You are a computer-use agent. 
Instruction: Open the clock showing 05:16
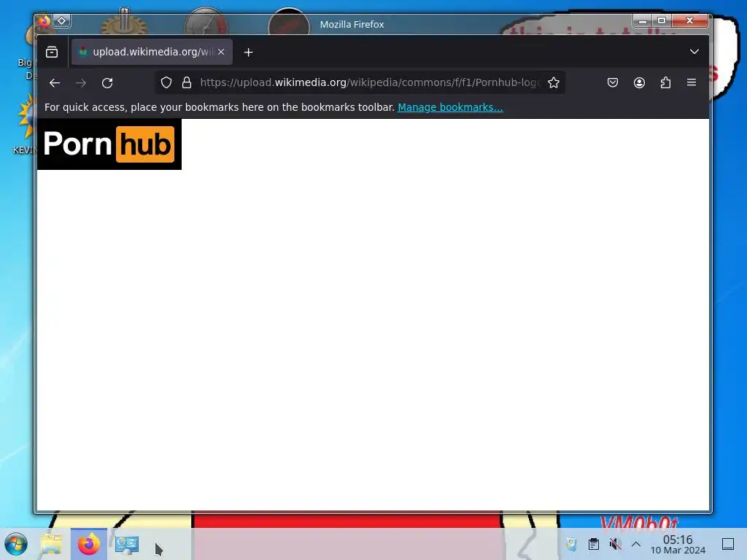[678, 544]
